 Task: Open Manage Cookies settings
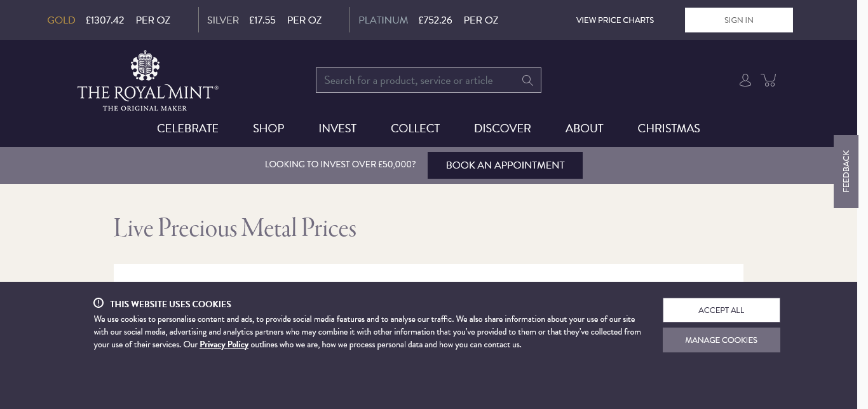[x=721, y=340]
